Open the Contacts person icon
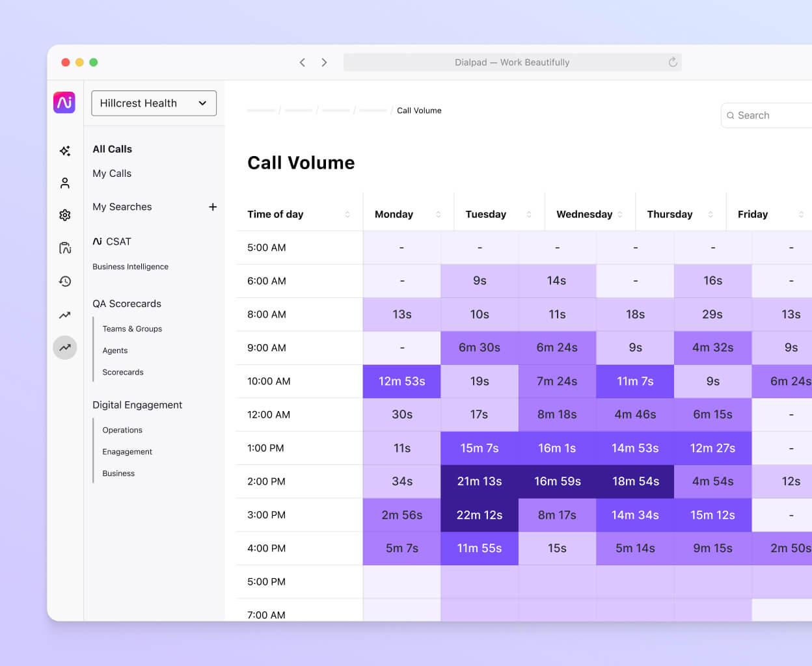 pos(64,183)
